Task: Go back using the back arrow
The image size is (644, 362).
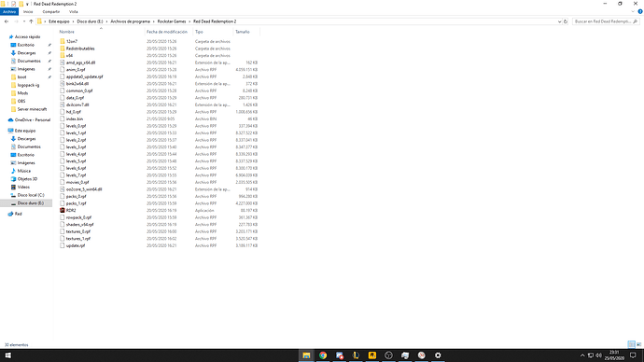Action: 7,21
